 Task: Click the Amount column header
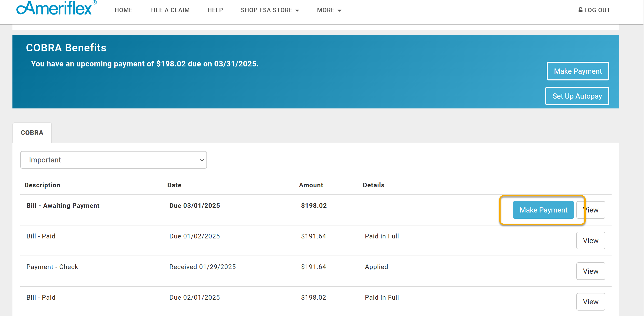point(311,185)
